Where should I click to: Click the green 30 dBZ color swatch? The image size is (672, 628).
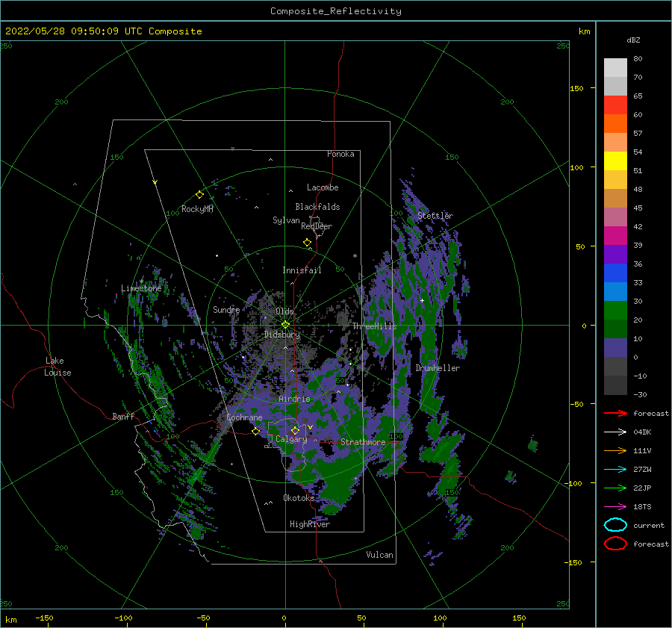coord(615,311)
